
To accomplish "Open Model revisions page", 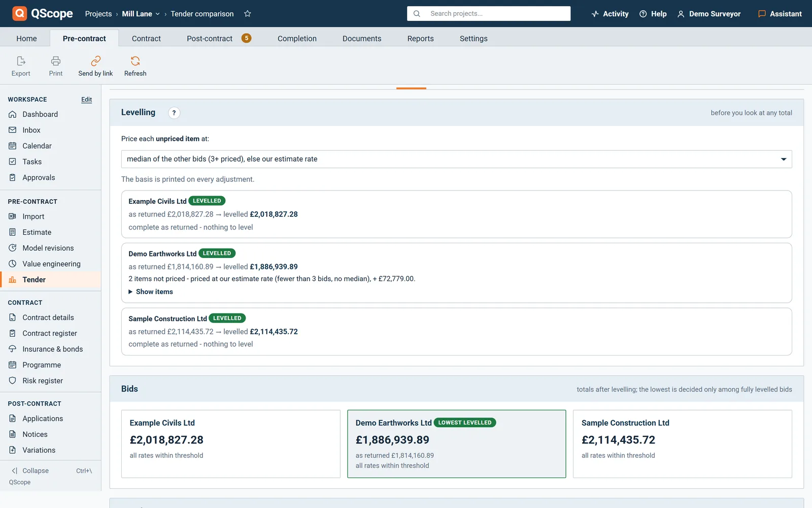I will [x=51, y=248].
